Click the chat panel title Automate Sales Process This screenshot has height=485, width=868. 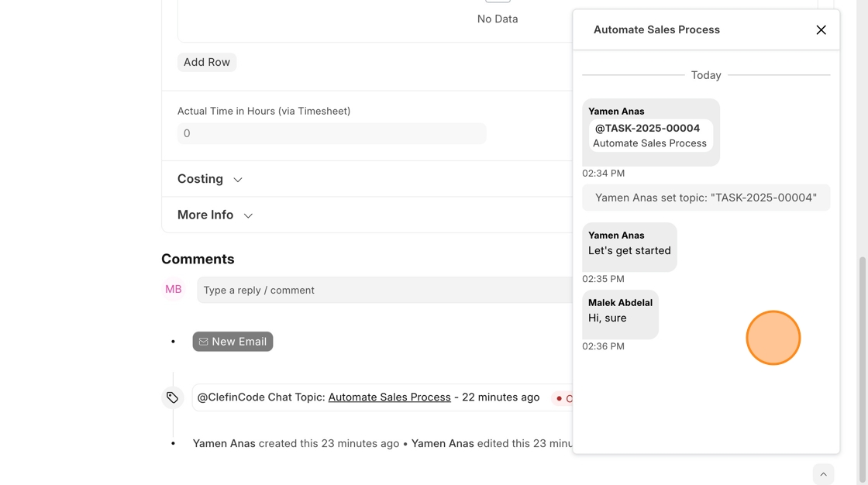click(656, 30)
